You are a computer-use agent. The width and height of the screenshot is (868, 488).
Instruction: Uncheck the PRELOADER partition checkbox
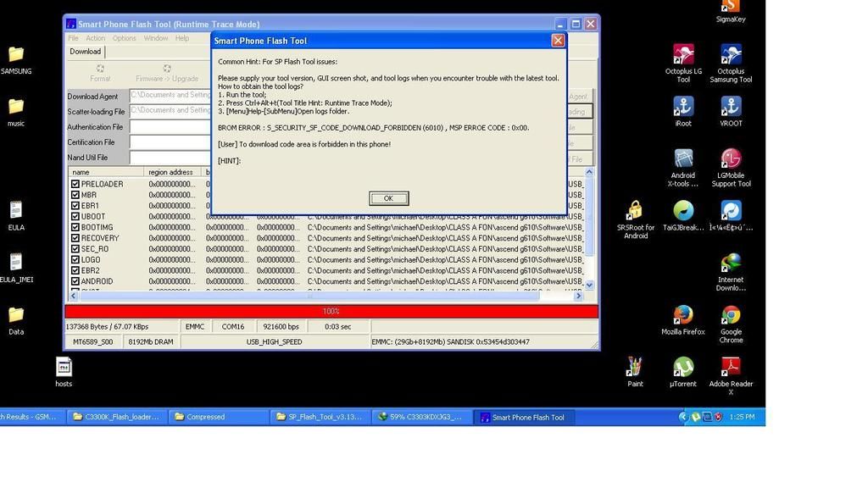[x=75, y=184]
